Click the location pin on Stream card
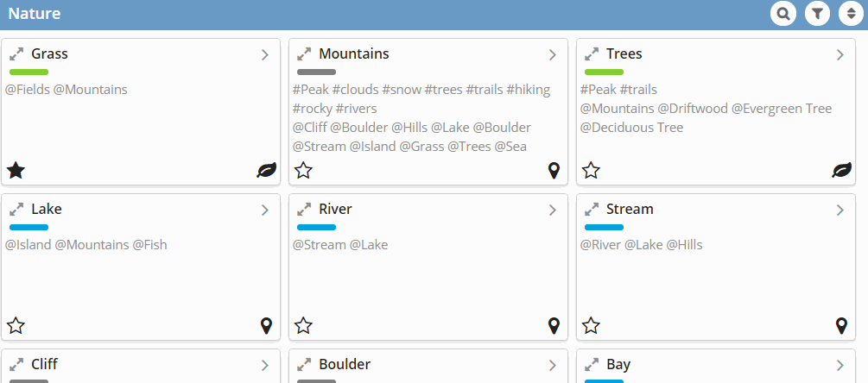 click(841, 326)
